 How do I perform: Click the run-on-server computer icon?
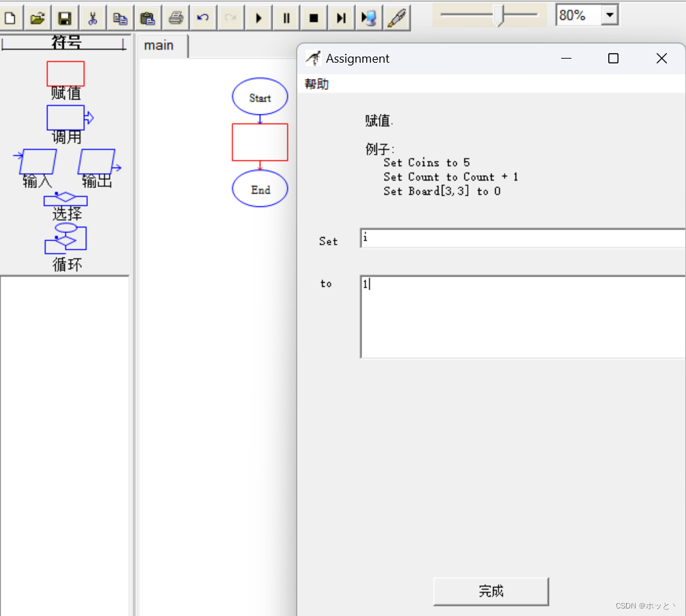[369, 18]
